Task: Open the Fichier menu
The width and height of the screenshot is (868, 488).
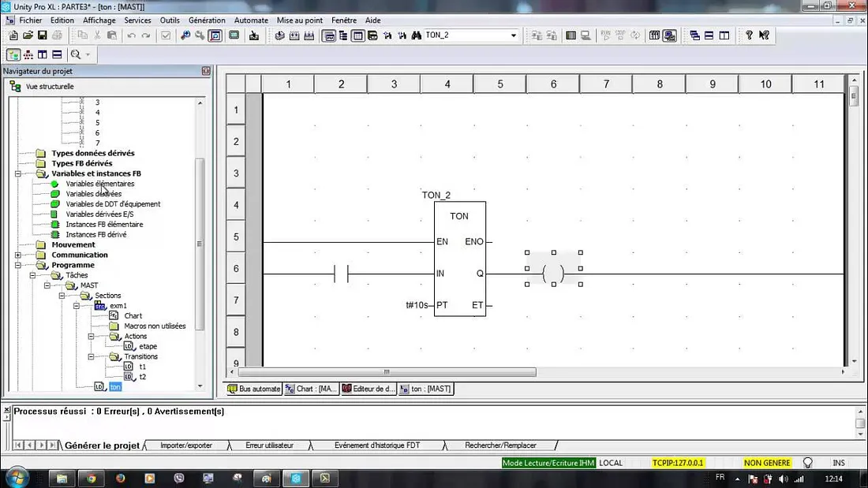Action: pyautogui.click(x=31, y=20)
